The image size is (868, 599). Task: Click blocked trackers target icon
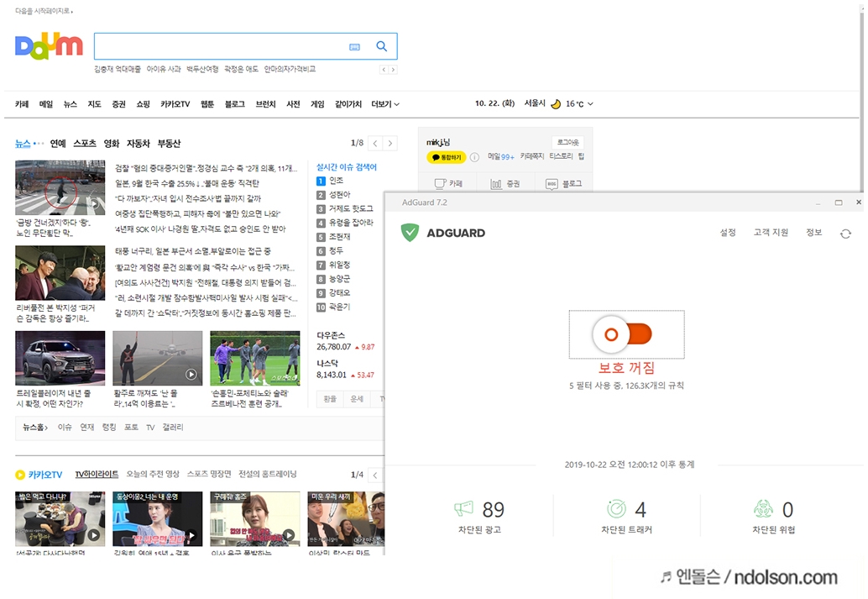point(616,508)
